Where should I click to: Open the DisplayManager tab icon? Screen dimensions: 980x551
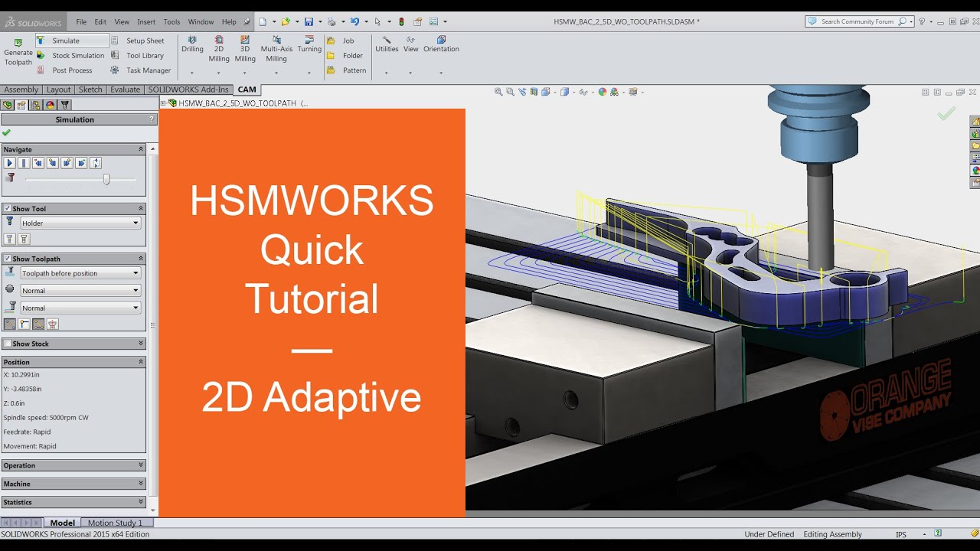pos(50,105)
